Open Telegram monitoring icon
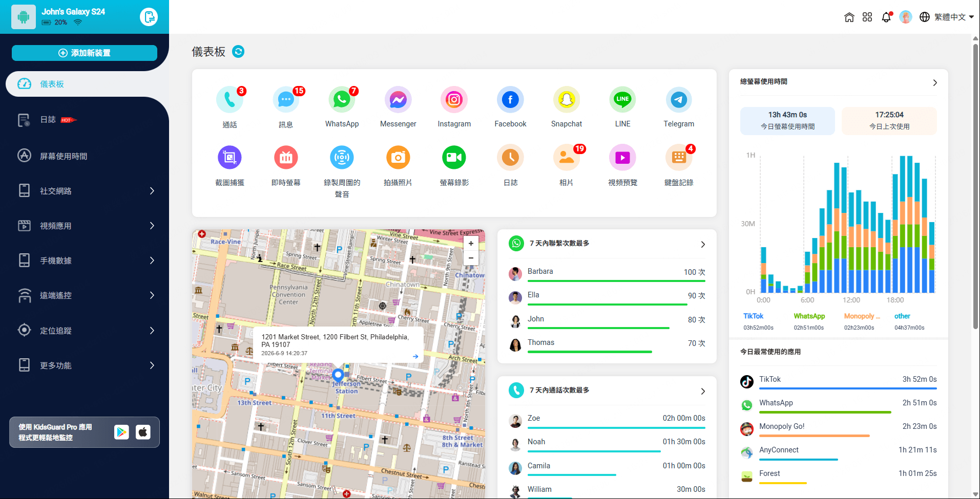 (x=679, y=100)
